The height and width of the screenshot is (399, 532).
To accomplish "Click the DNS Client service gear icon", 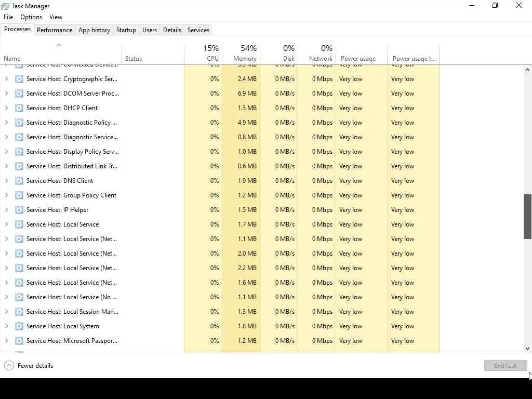I will point(19,181).
